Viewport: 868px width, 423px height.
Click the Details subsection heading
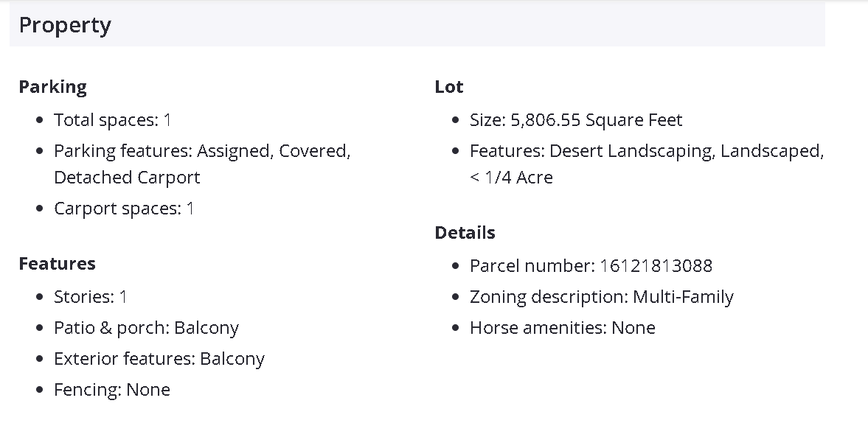pos(465,233)
